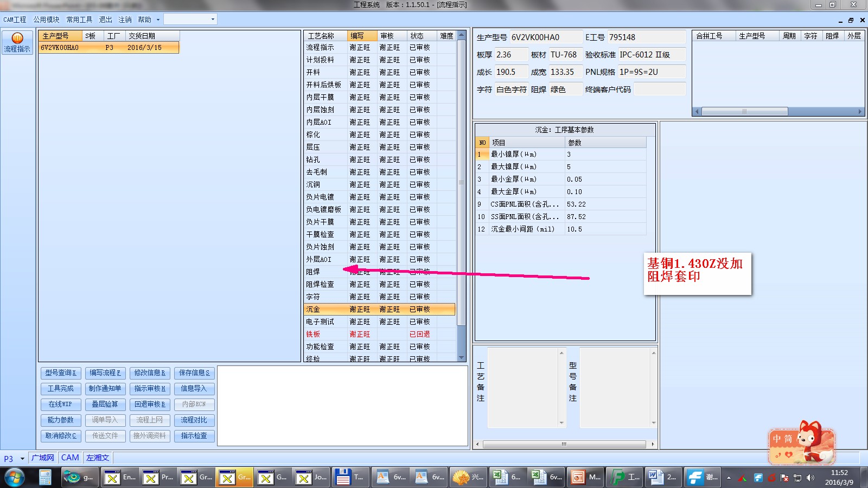Click the 回退审核B button
Image resolution: width=868 pixels, height=488 pixels.
click(x=150, y=404)
